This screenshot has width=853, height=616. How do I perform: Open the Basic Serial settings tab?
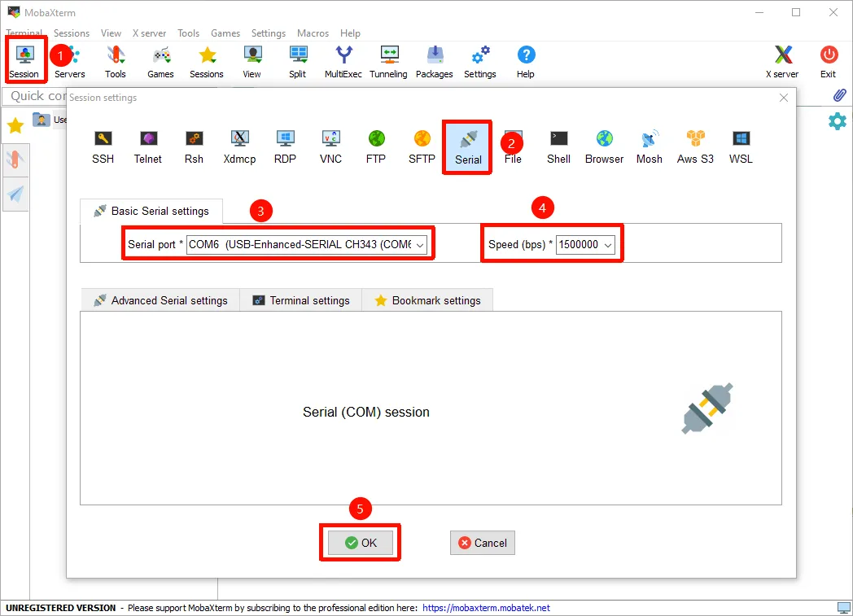tap(151, 211)
